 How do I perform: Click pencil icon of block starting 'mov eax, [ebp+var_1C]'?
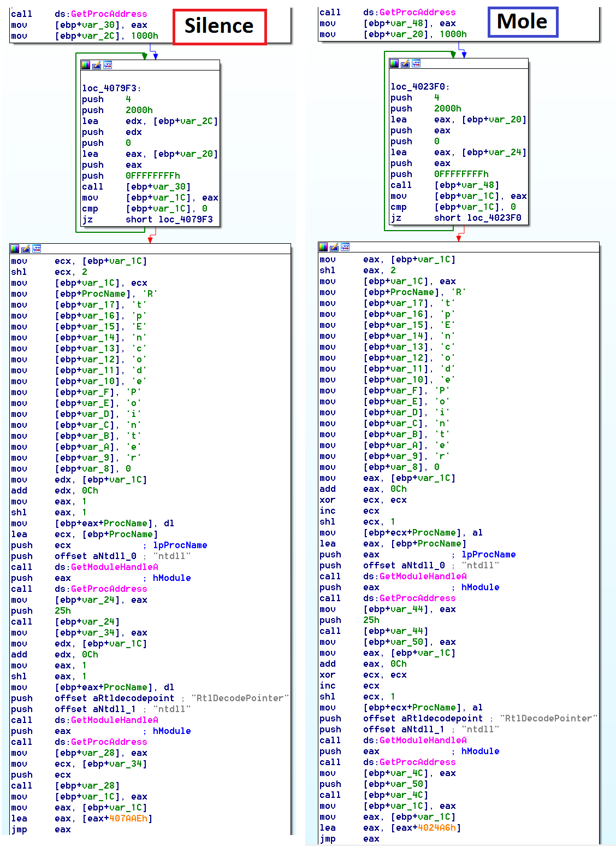[x=334, y=247]
